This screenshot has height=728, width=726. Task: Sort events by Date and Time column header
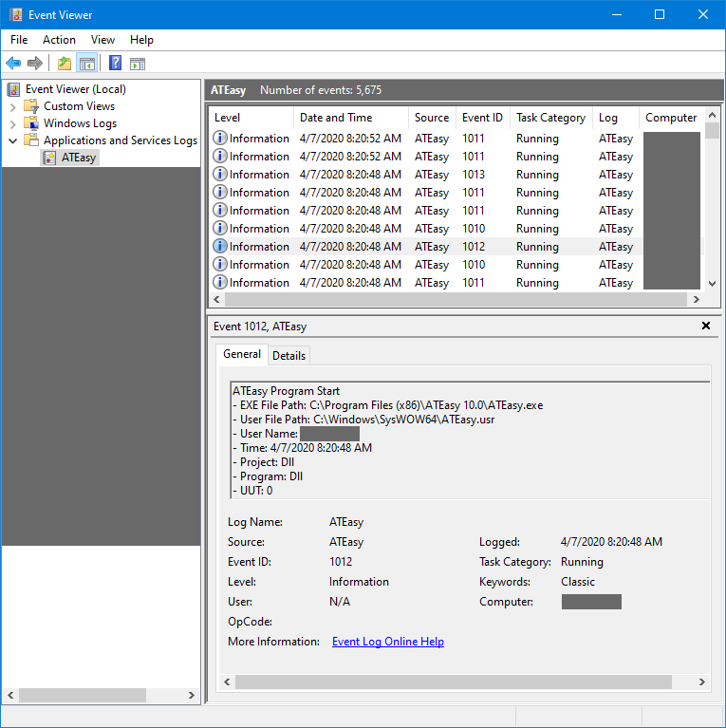coord(336,118)
